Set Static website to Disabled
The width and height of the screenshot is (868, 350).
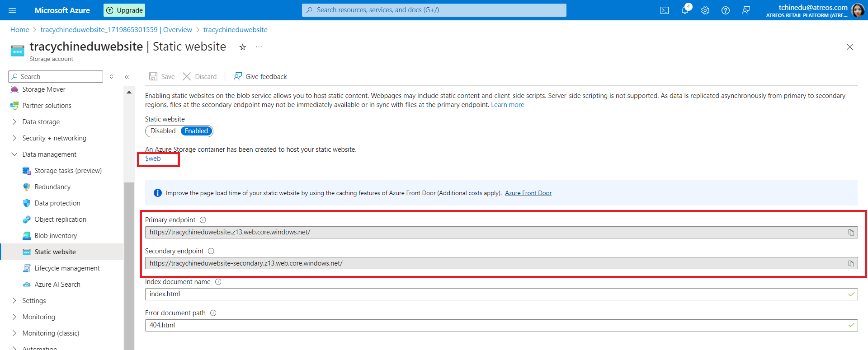click(x=163, y=131)
